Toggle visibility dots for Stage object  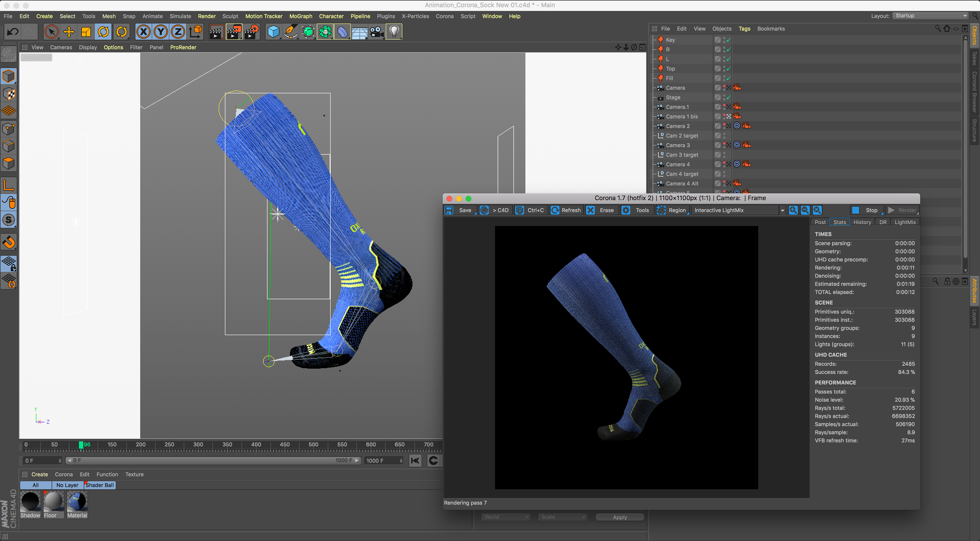(x=724, y=98)
